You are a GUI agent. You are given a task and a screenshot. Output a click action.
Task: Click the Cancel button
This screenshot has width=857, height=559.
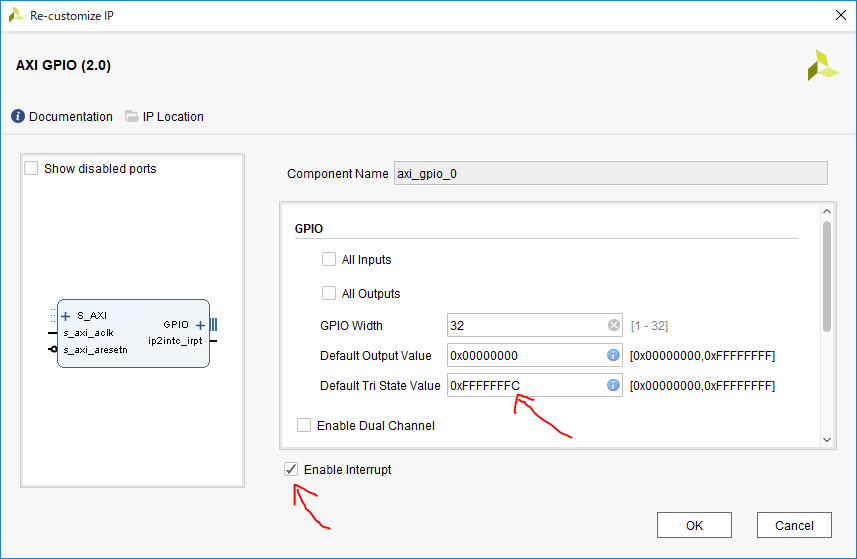point(794,526)
